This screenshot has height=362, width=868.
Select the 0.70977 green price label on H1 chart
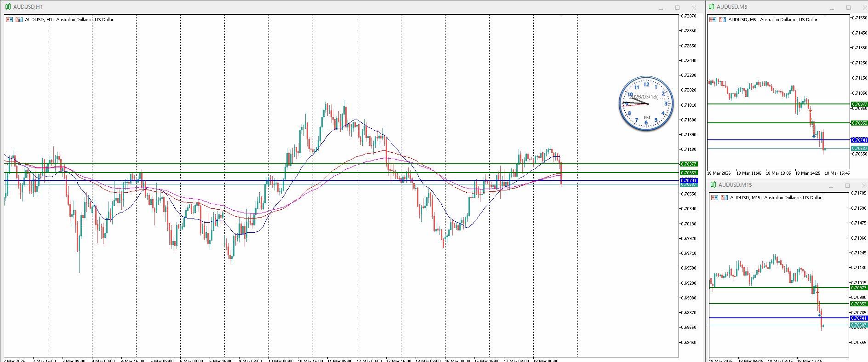(x=688, y=164)
